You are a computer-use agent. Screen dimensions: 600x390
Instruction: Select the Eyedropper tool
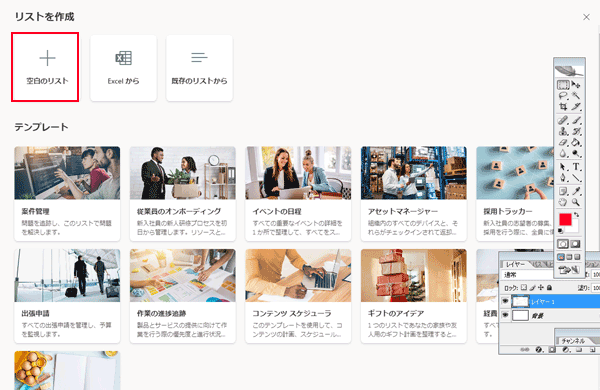(576, 191)
